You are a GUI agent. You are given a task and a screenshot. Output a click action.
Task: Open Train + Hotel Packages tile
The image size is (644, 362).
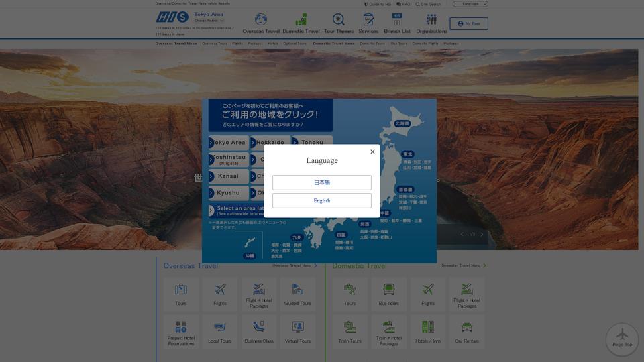[x=389, y=332]
